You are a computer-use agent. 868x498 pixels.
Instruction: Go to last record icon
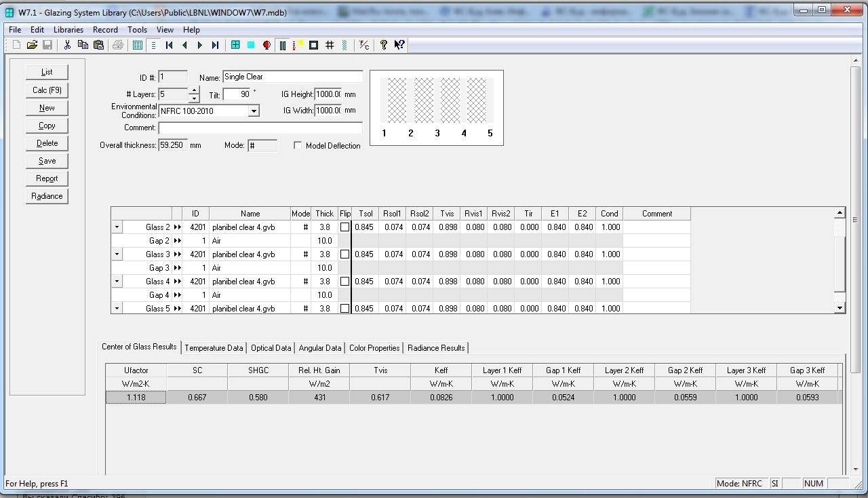pos(215,45)
